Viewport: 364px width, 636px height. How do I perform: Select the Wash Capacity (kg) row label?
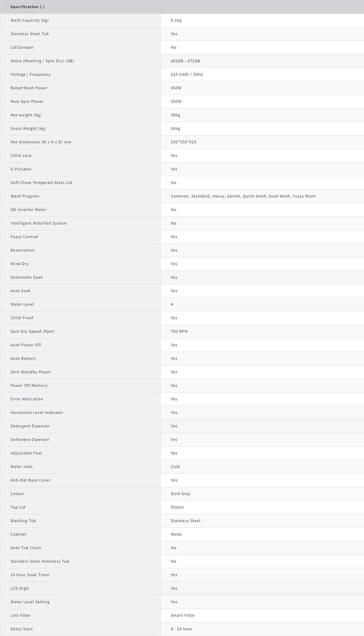30,20
